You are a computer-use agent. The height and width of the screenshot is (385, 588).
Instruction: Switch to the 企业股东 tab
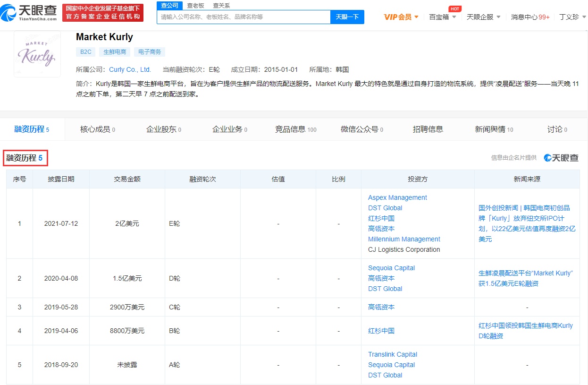[x=164, y=129]
